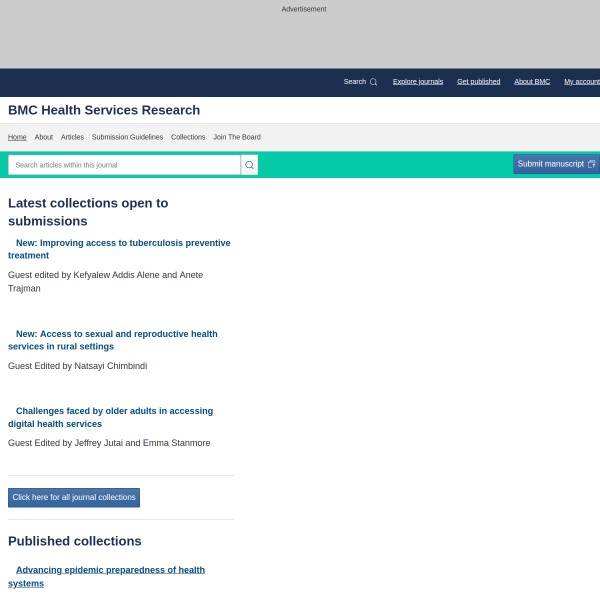Viewport: 600px width, 600px height.
Task: Click the Explore journals link
Action: coord(417,81)
